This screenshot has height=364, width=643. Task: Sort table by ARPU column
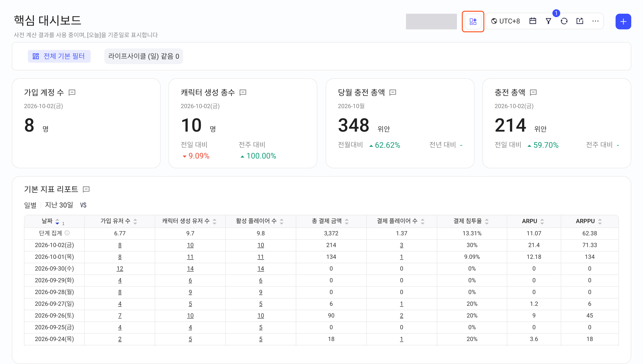542,221
